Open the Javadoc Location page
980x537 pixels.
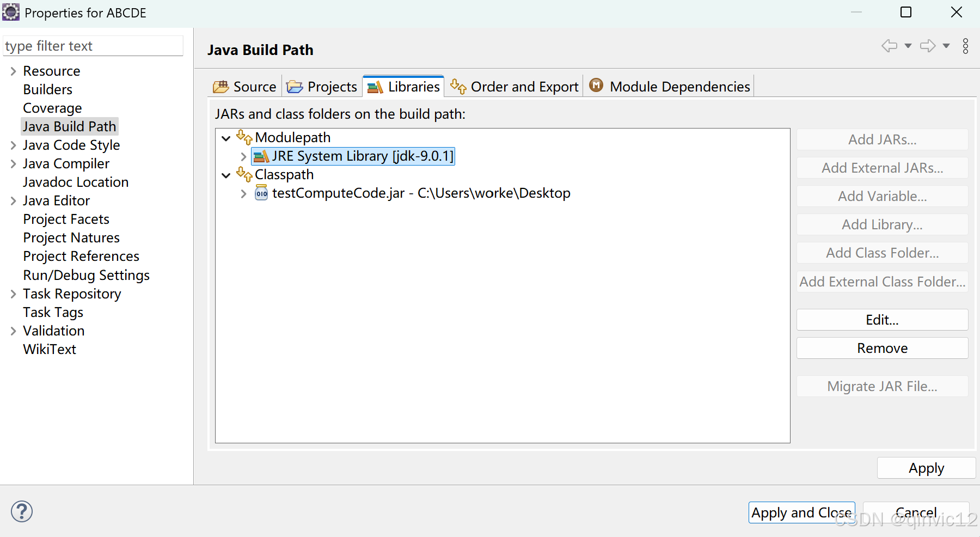76,182
